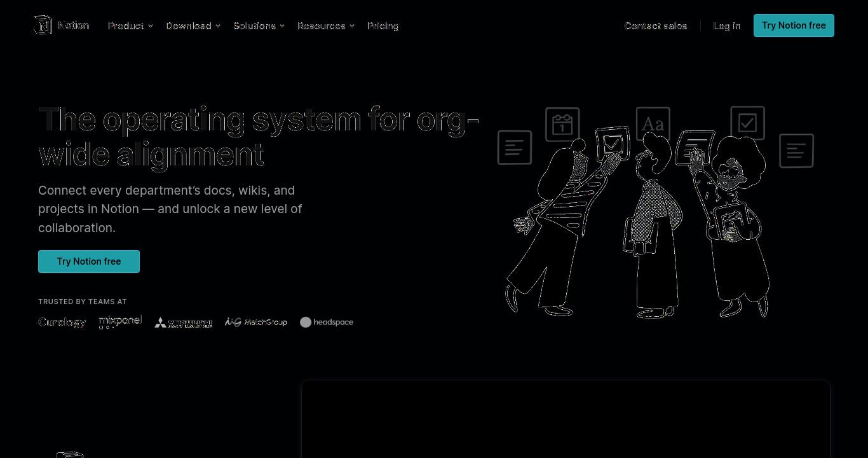Expand the Product dropdown chevron
The image size is (868, 458).
click(151, 26)
